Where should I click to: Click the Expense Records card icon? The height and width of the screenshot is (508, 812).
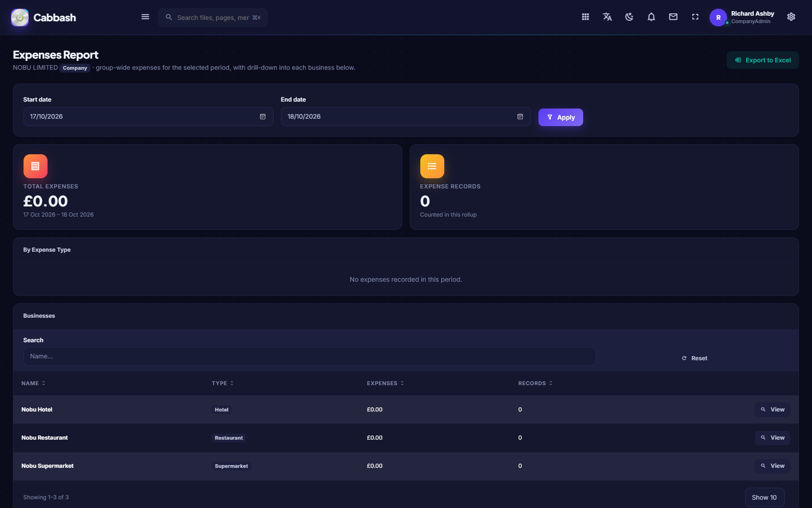[432, 166]
